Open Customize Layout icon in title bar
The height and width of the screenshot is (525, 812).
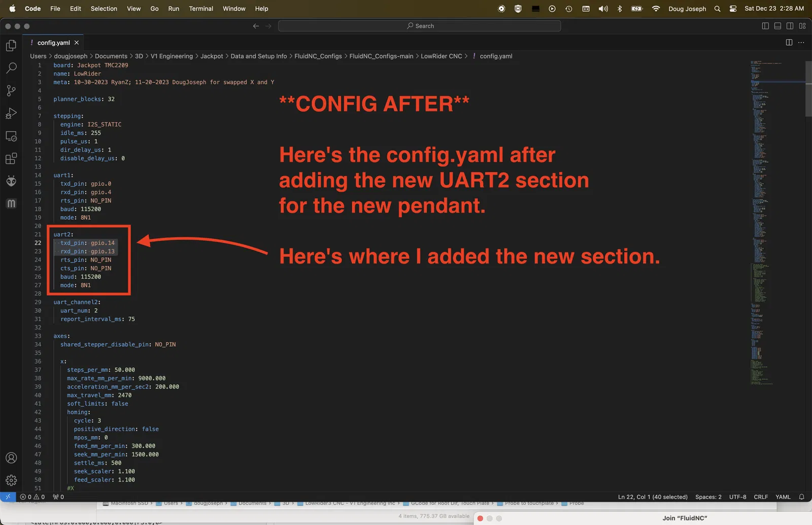pyautogui.click(x=802, y=26)
